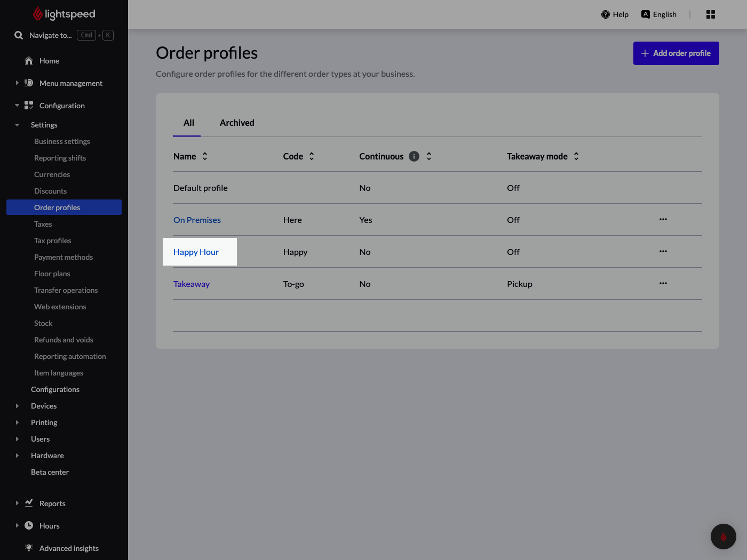Image resolution: width=747 pixels, height=560 pixels.
Task: Expand the Users section
Action: tap(17, 439)
